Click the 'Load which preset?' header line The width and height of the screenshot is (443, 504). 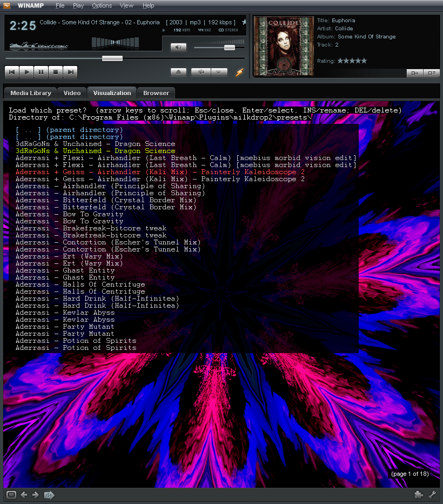[205, 110]
